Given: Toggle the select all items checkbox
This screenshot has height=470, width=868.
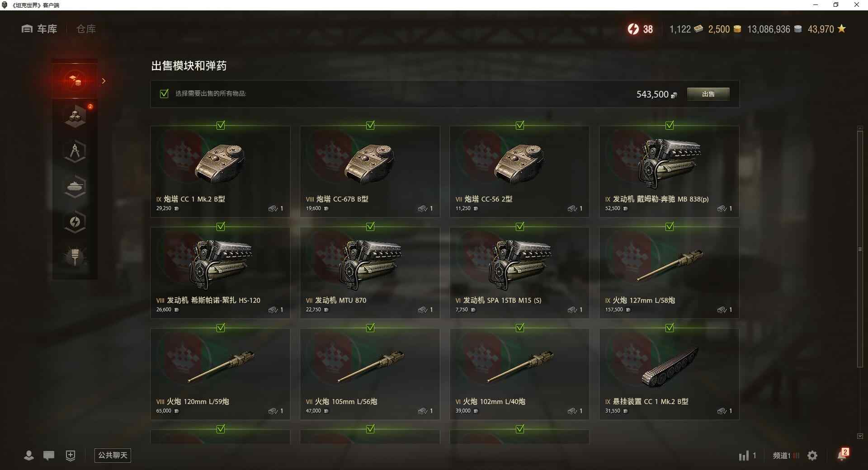Looking at the screenshot, I should click(164, 94).
